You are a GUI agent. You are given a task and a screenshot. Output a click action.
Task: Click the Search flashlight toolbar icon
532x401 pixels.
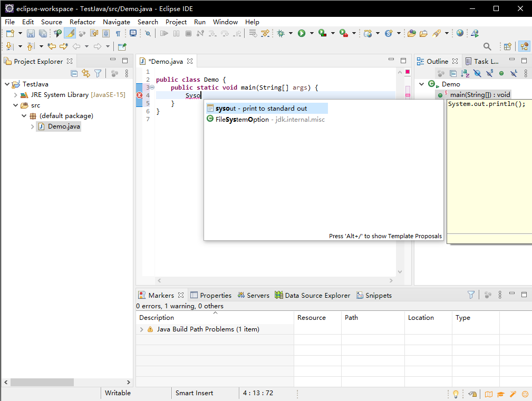[x=437, y=33]
